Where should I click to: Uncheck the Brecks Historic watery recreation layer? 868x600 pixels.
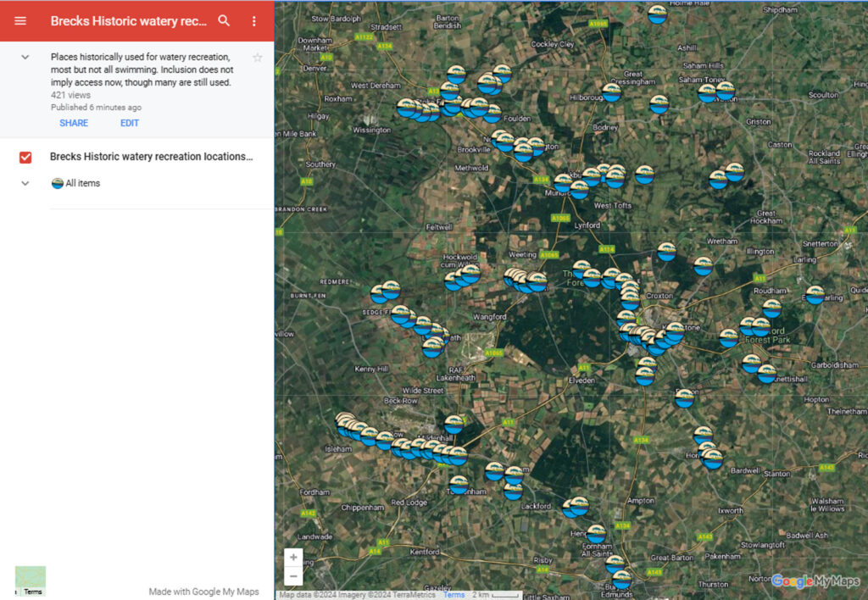25,158
